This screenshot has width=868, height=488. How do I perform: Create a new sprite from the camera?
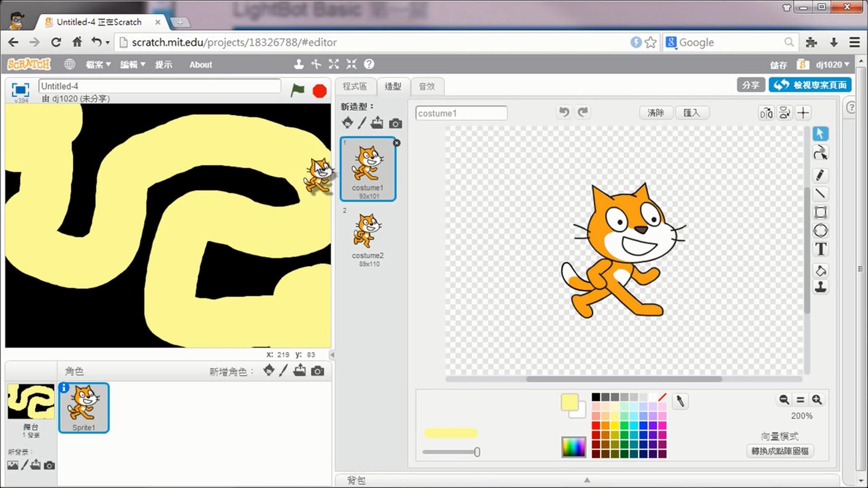[x=318, y=371]
